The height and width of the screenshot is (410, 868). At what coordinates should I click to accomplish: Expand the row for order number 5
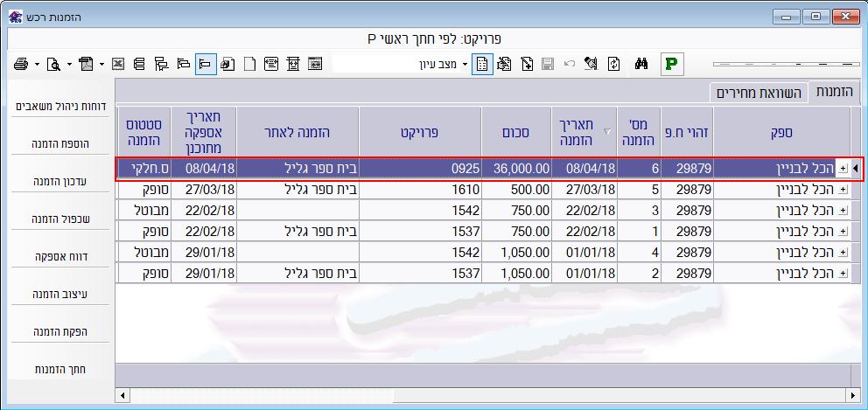pyautogui.click(x=843, y=189)
